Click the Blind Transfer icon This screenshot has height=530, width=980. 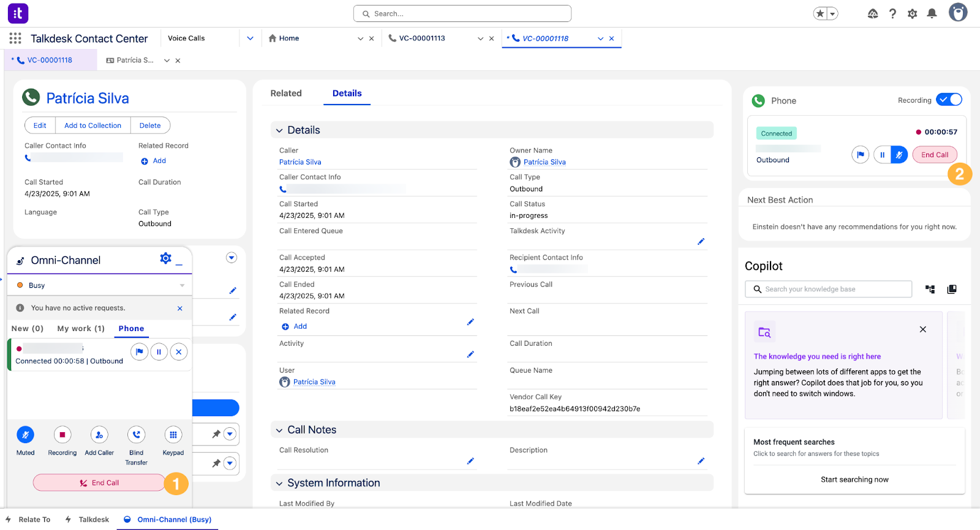pyautogui.click(x=136, y=435)
